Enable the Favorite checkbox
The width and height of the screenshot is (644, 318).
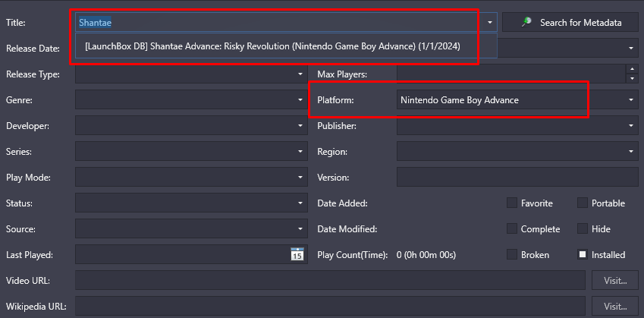[512, 203]
